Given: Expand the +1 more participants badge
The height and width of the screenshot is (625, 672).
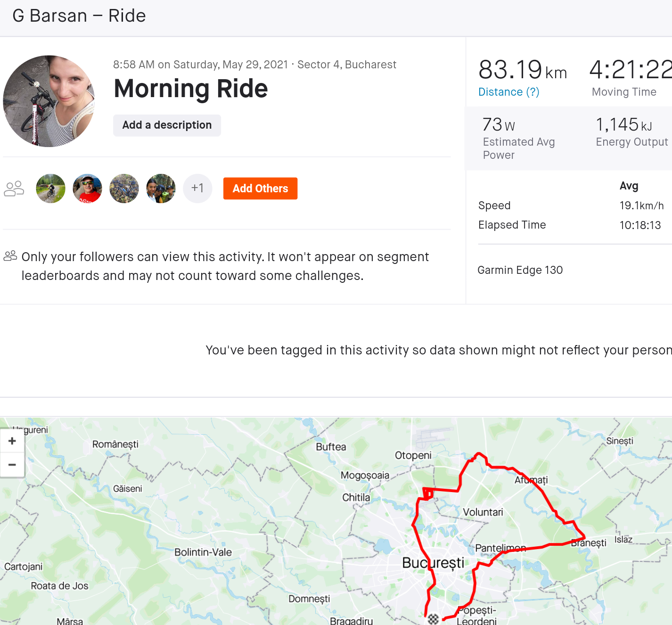Looking at the screenshot, I should coord(198,189).
